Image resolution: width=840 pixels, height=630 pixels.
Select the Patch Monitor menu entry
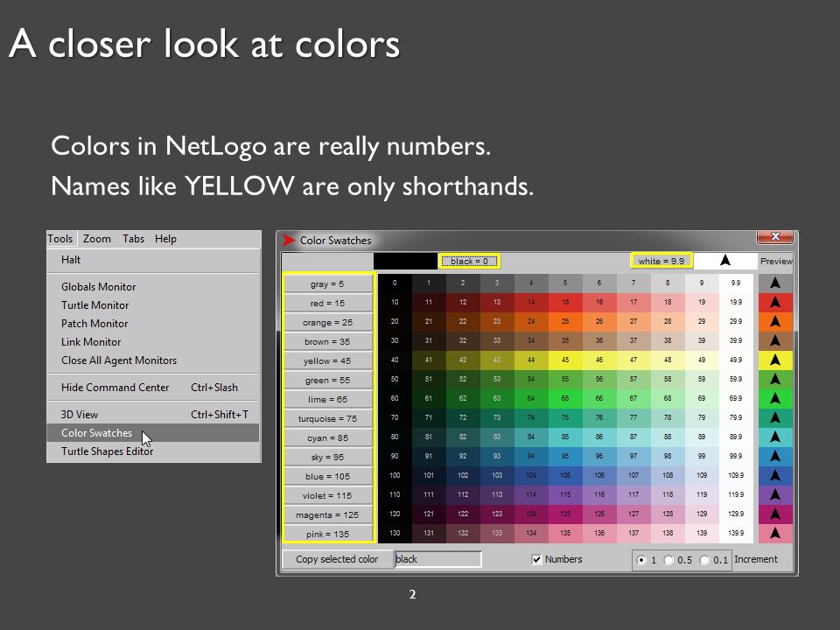pos(153,324)
